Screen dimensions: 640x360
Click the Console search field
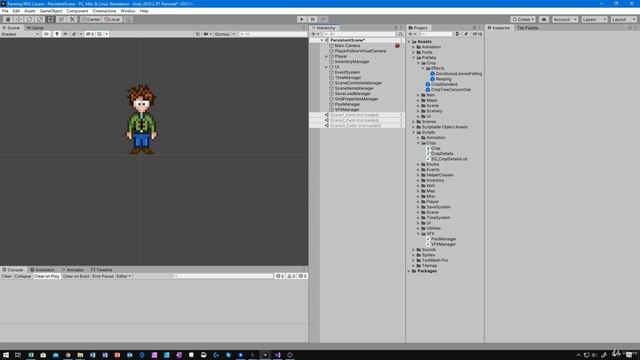click(223, 276)
